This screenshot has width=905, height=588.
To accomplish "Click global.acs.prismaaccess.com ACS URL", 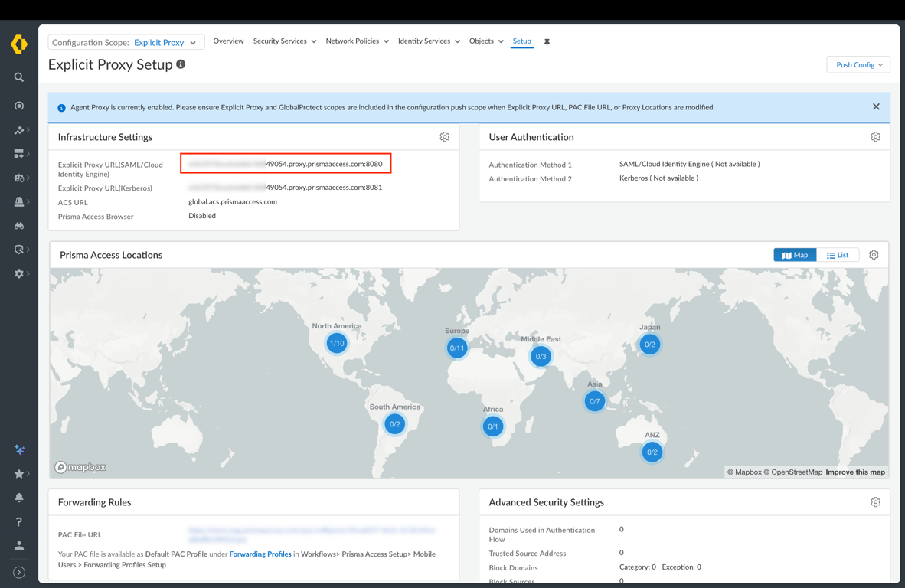I will 233,201.
